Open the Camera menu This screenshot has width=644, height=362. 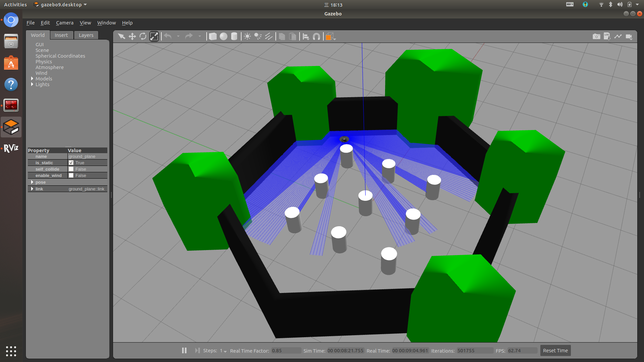(64, 23)
